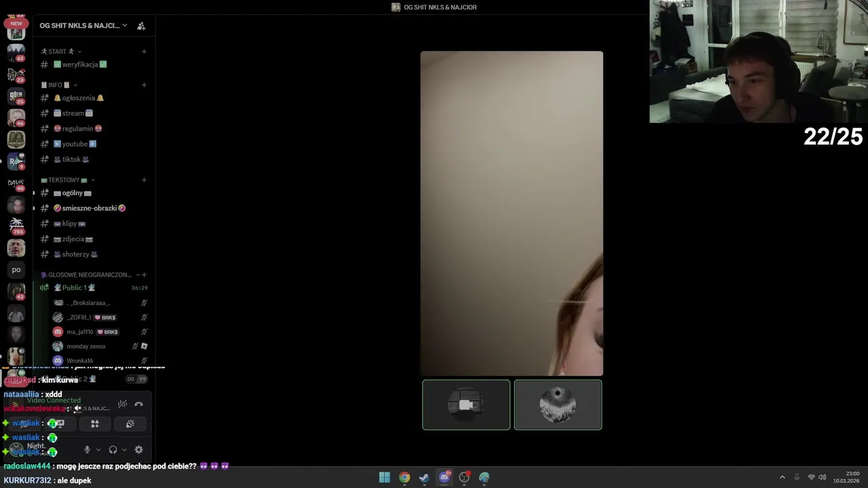
Task: Open the server icon with 42 badge
Action: (16, 291)
